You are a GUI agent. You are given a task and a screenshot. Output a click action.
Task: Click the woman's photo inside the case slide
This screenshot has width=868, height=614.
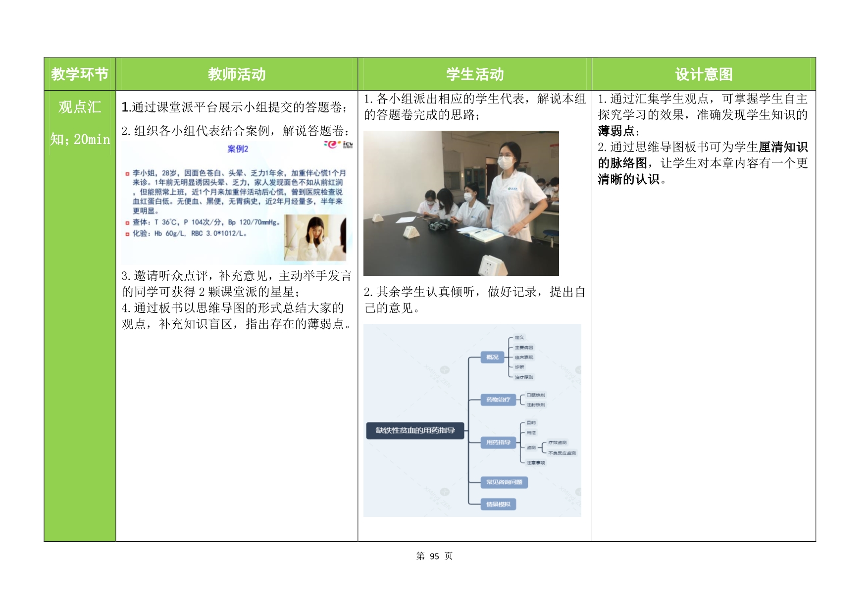315,238
